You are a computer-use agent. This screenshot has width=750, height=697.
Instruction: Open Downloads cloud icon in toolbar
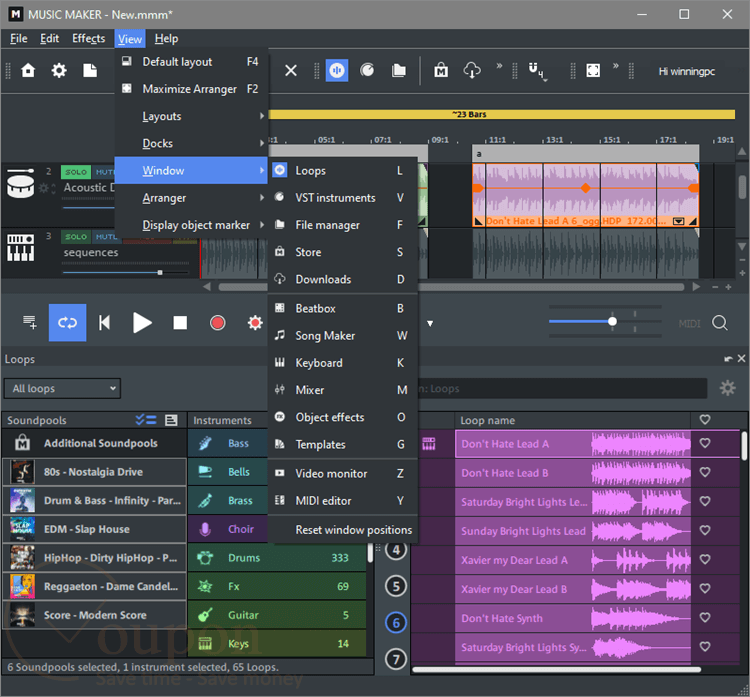[472, 71]
